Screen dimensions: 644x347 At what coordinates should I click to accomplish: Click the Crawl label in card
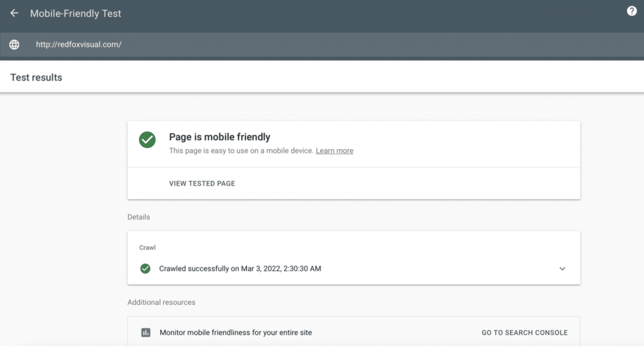(147, 248)
